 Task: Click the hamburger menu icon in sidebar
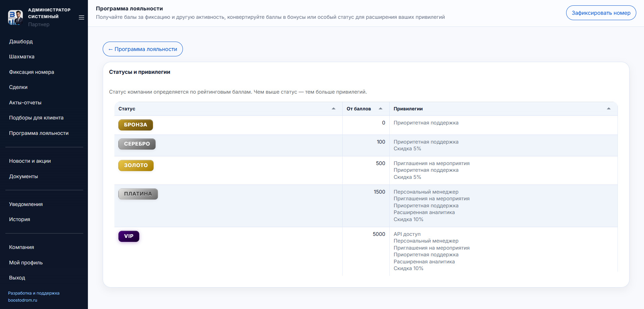81,17
